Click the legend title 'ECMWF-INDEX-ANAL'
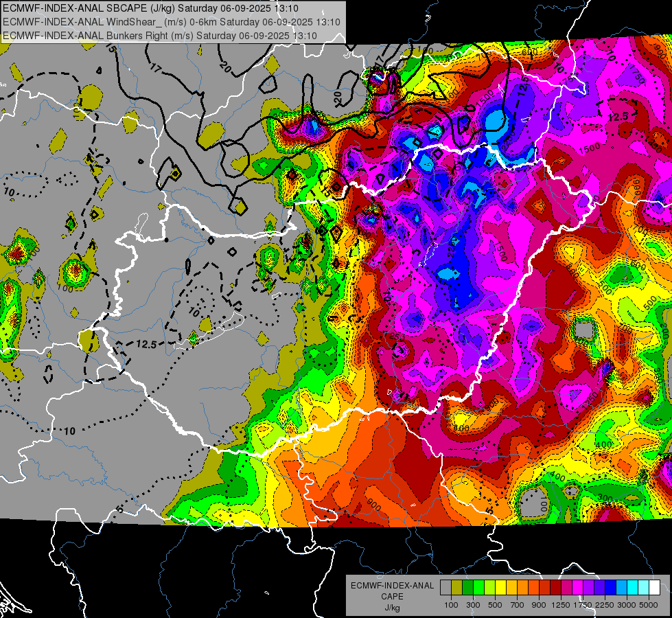Viewport: 672px width, 618px height. coord(392,586)
